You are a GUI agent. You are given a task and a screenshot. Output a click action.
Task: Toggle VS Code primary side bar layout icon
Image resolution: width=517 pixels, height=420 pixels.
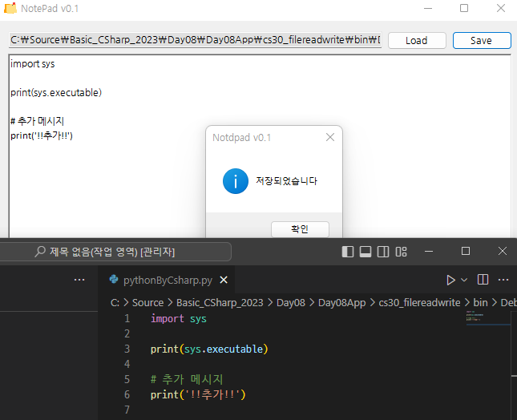348,252
